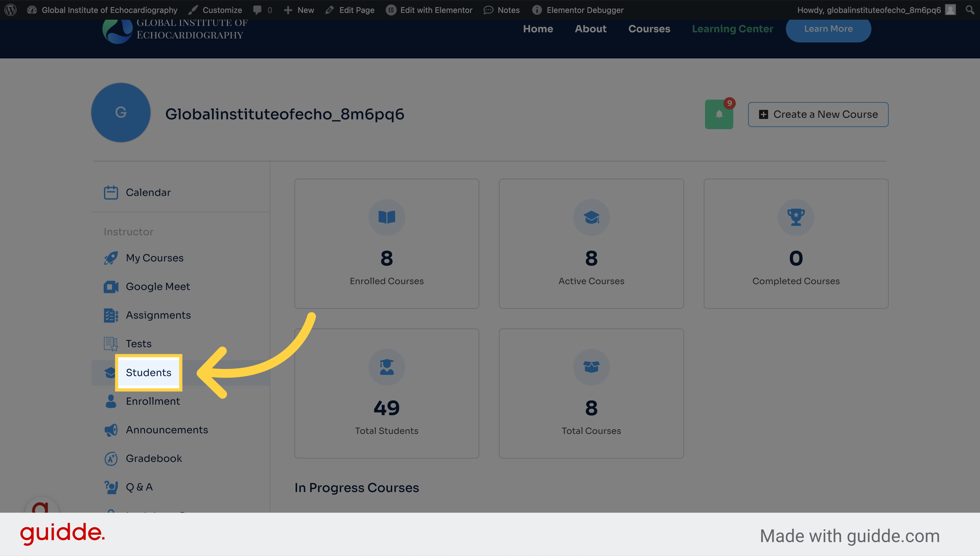Click the Active Courses label
This screenshot has height=556, width=980.
(x=591, y=281)
